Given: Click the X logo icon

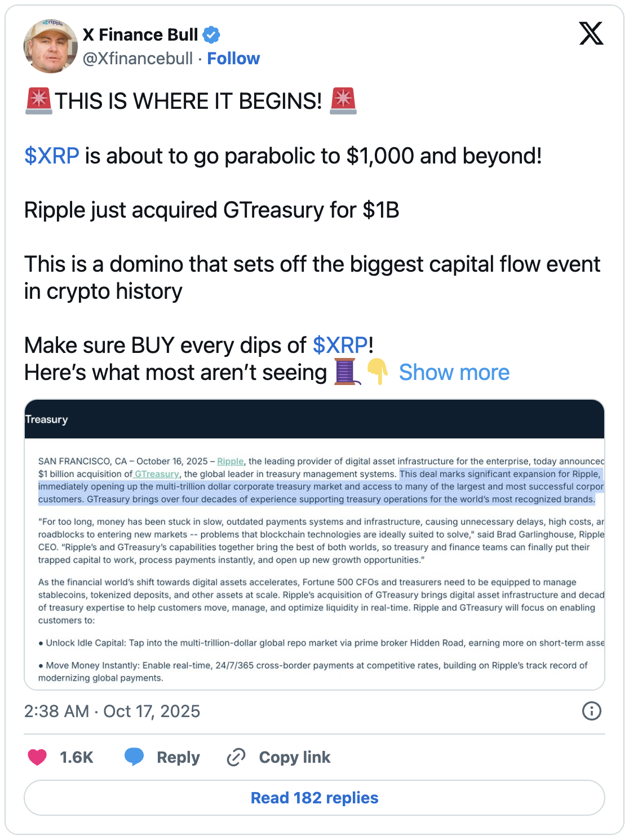Looking at the screenshot, I should (x=591, y=34).
